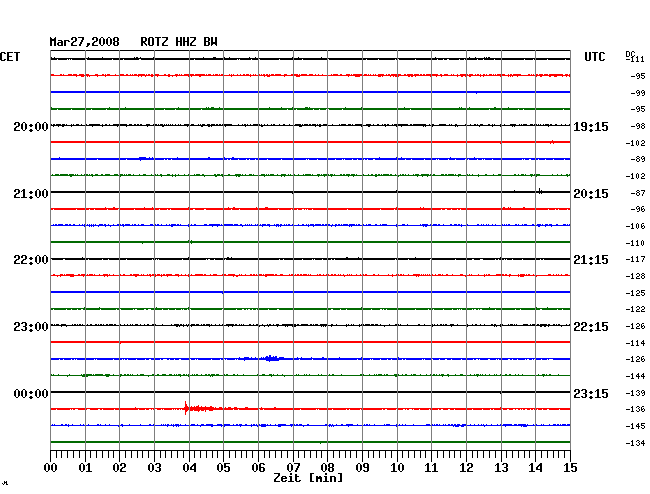Click the 21:15 UTC time label
This screenshot has height=494, width=650.
(x=591, y=260)
